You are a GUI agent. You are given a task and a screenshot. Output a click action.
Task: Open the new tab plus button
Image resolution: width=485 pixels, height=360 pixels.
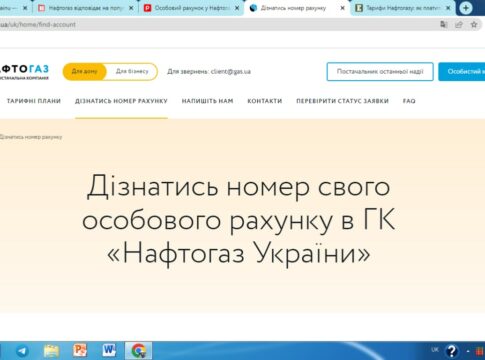coord(466,8)
